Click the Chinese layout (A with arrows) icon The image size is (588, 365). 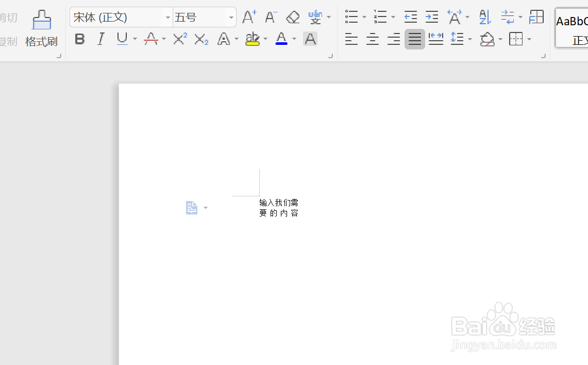pyautogui.click(x=455, y=17)
